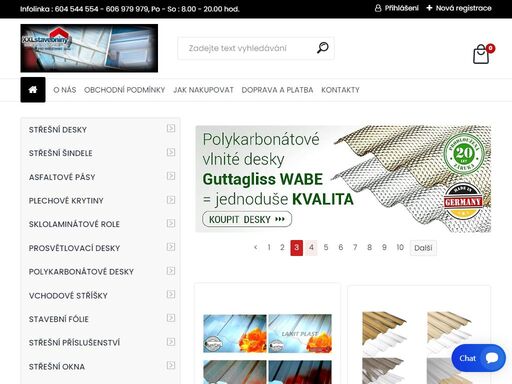Image resolution: width=512 pixels, height=384 pixels.
Task: Open the Guttagliss WABE banner image
Action: pos(343,179)
